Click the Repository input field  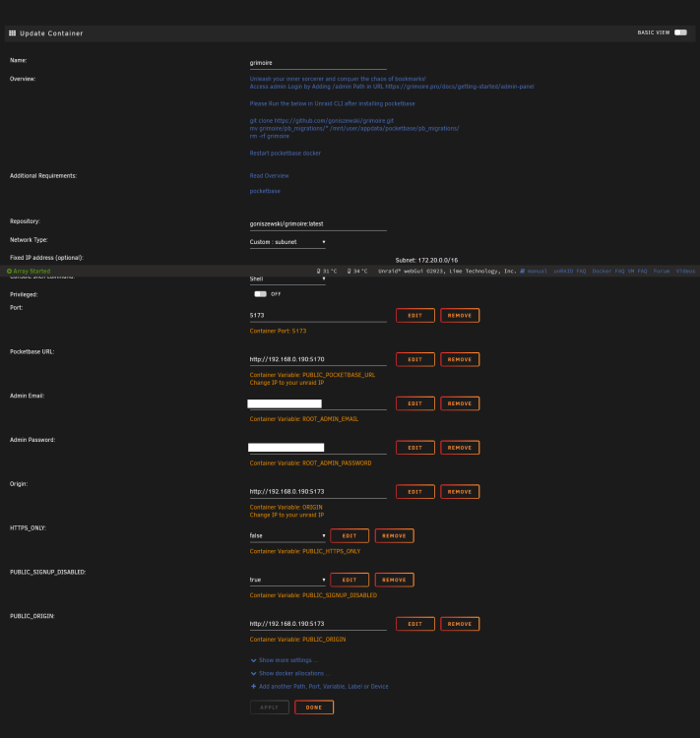coord(318,224)
